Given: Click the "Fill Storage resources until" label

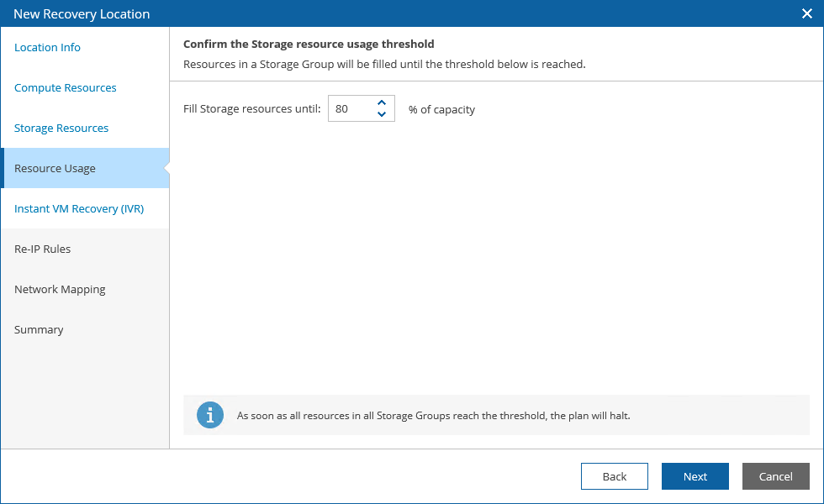Looking at the screenshot, I should coord(252,109).
